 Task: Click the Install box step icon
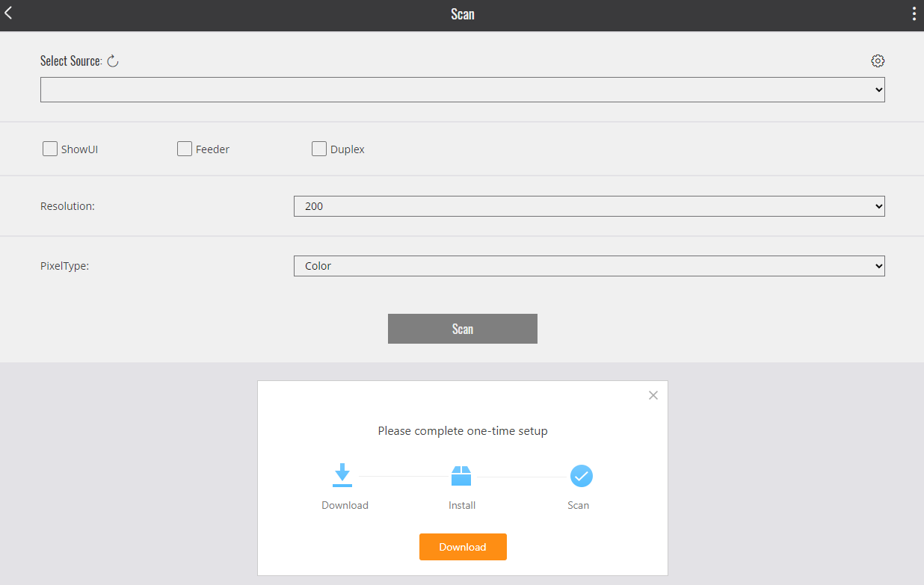click(x=461, y=476)
